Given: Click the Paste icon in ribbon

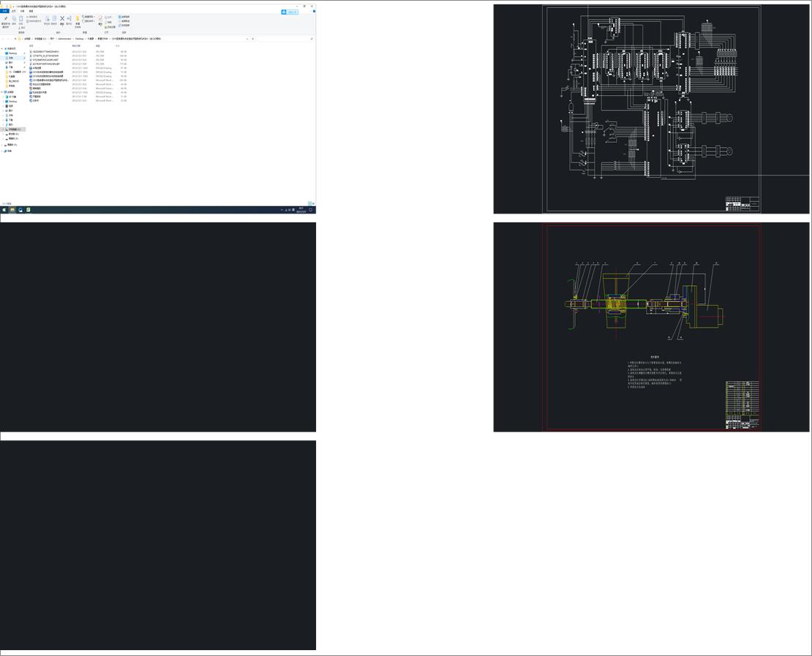Looking at the screenshot, I should coord(20,18).
